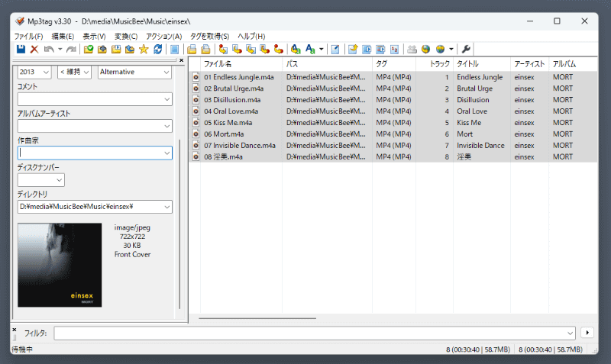This screenshot has width=611, height=364.
Task: Click the Redo arrow icon
Action: pos(71,49)
